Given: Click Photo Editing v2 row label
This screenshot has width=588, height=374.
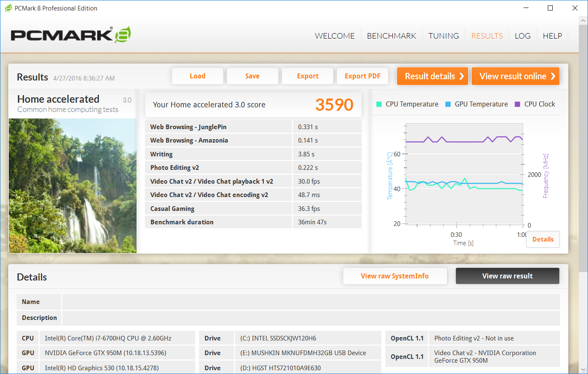Looking at the screenshot, I should (175, 168).
